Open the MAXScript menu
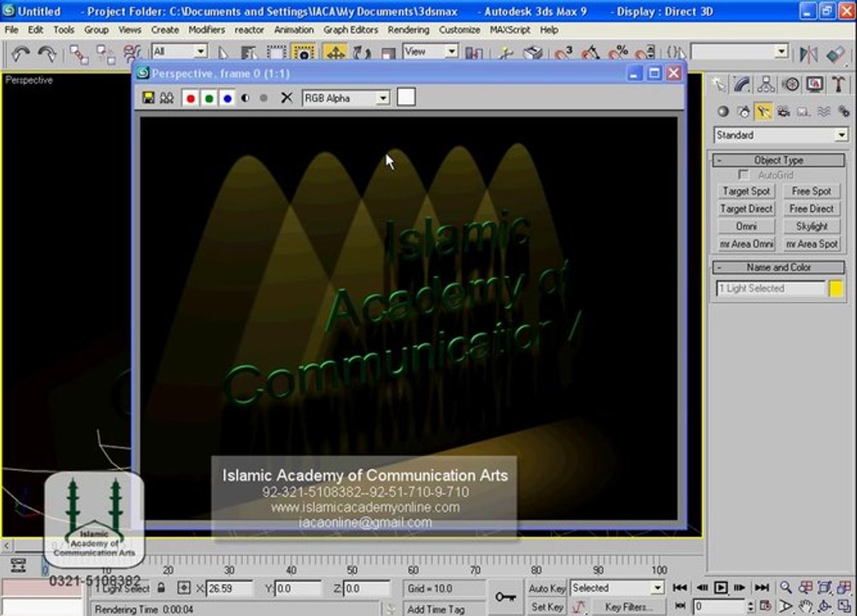The height and width of the screenshot is (616, 857). (510, 29)
